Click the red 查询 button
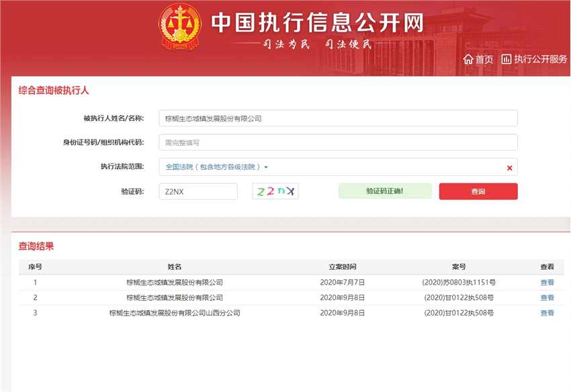The width and height of the screenshot is (571, 392). (x=478, y=191)
